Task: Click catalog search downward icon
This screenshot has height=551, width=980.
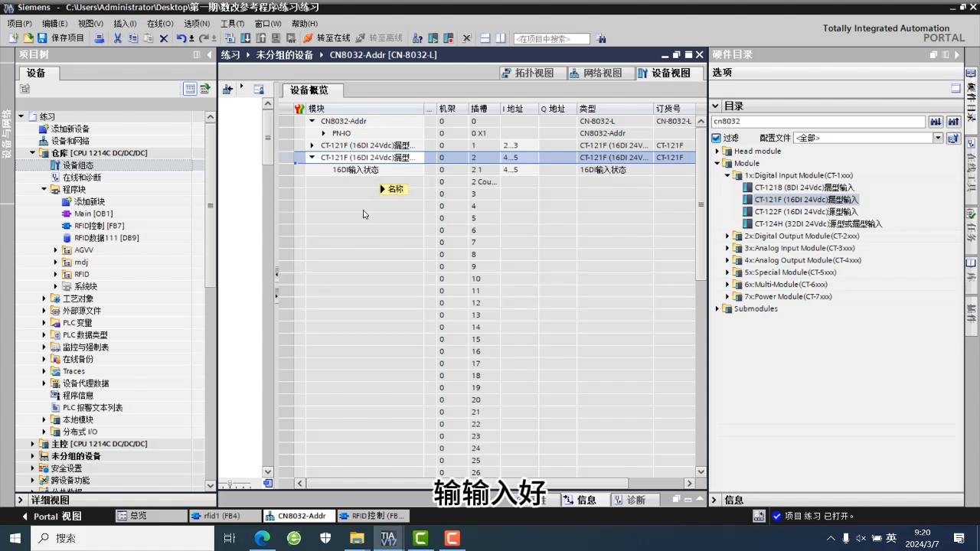Action: pos(936,122)
